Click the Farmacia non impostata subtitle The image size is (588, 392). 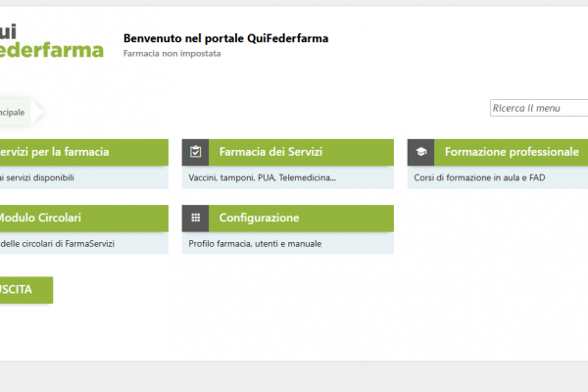pyautogui.click(x=172, y=54)
